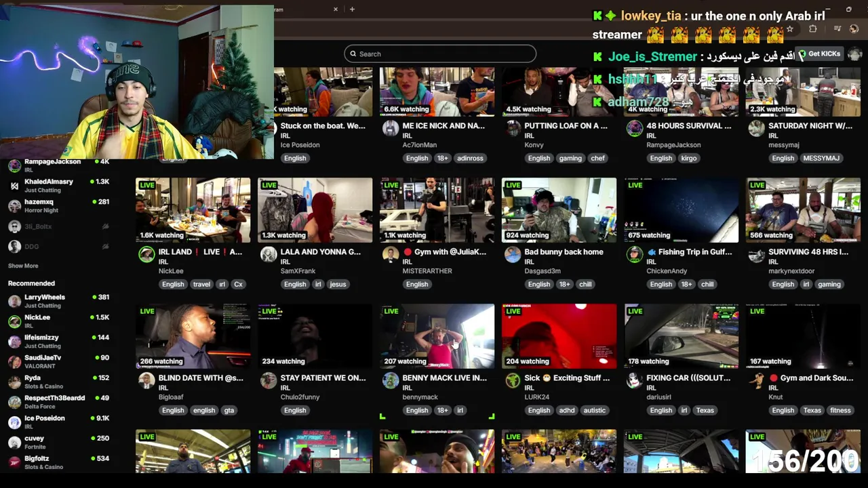Open RespectTh3Beardd Delta Force channel

(x=58, y=402)
